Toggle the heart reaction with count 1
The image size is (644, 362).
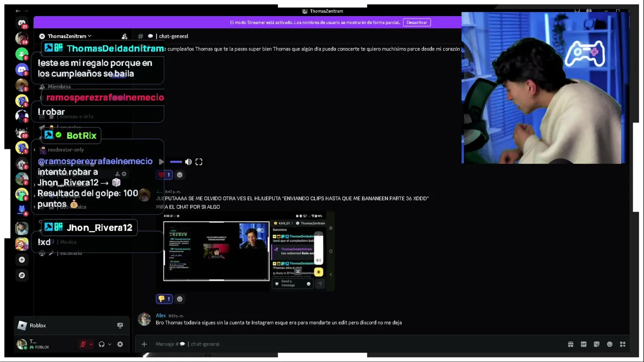coord(165,175)
